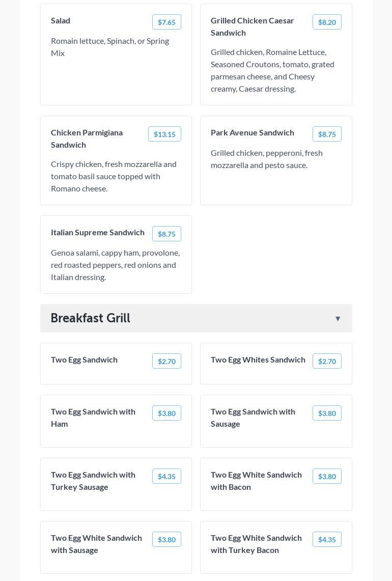Click the Italian Supreme Sandwich $8.75 price
The width and height of the screenshot is (392, 581).
(166, 234)
